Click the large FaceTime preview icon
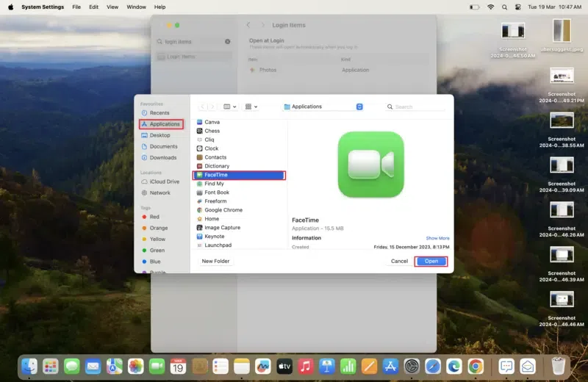 371,165
